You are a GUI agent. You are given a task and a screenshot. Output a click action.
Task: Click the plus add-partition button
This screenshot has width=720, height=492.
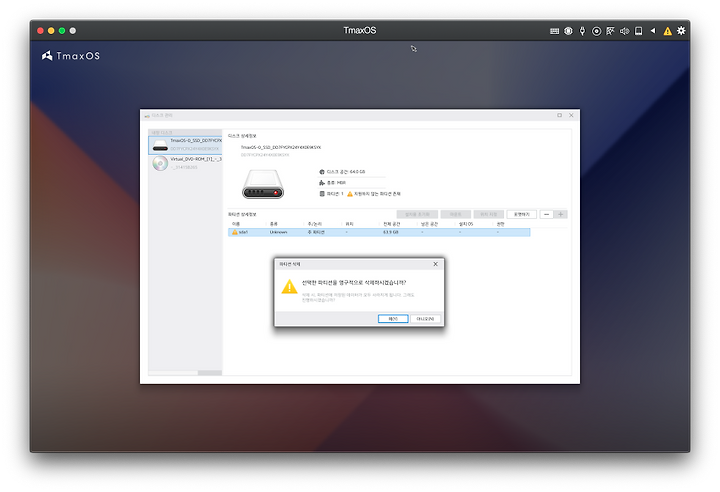pyautogui.click(x=561, y=215)
